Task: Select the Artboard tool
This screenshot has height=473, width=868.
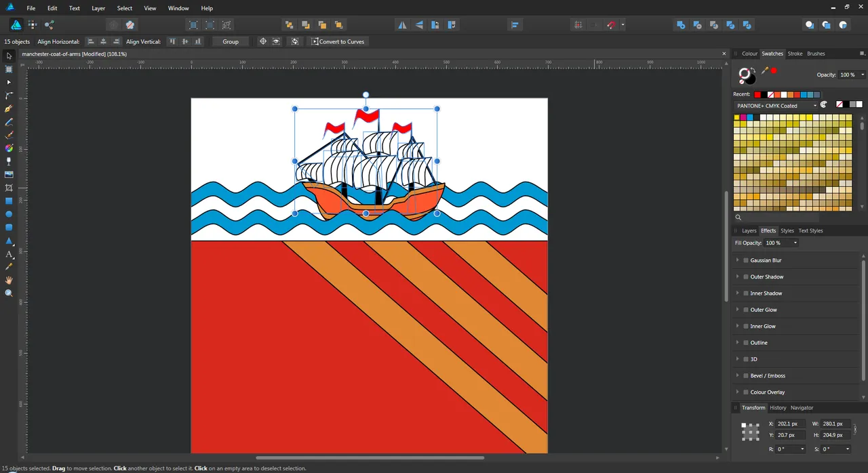Action: pos(9,69)
